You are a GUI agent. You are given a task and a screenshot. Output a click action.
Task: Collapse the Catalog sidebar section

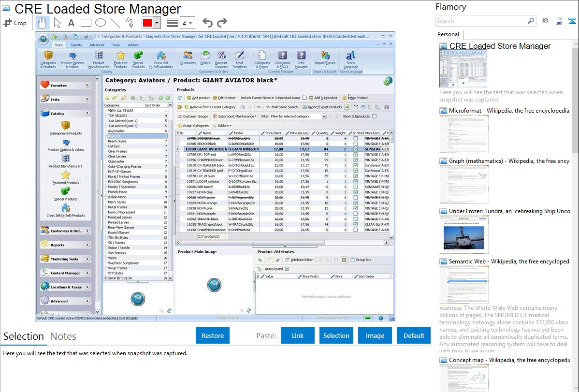87,114
